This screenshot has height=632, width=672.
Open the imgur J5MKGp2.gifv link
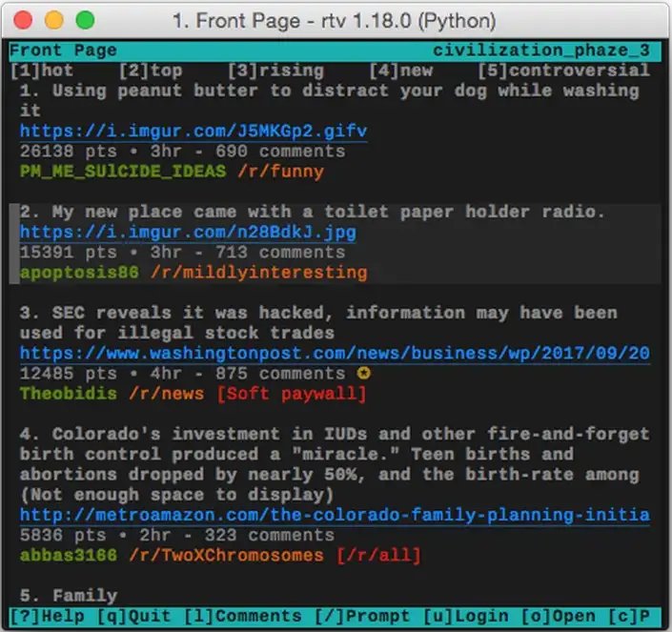193,132
